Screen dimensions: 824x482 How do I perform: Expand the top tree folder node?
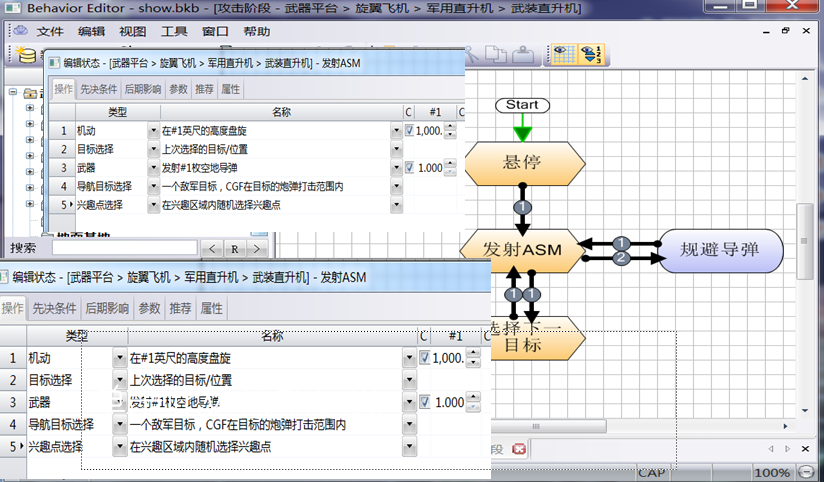coord(13,92)
